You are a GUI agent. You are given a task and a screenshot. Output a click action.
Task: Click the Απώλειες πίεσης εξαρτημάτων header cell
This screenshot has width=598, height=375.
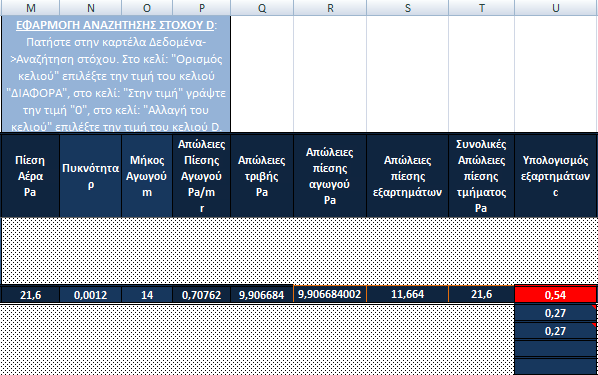click(407, 176)
